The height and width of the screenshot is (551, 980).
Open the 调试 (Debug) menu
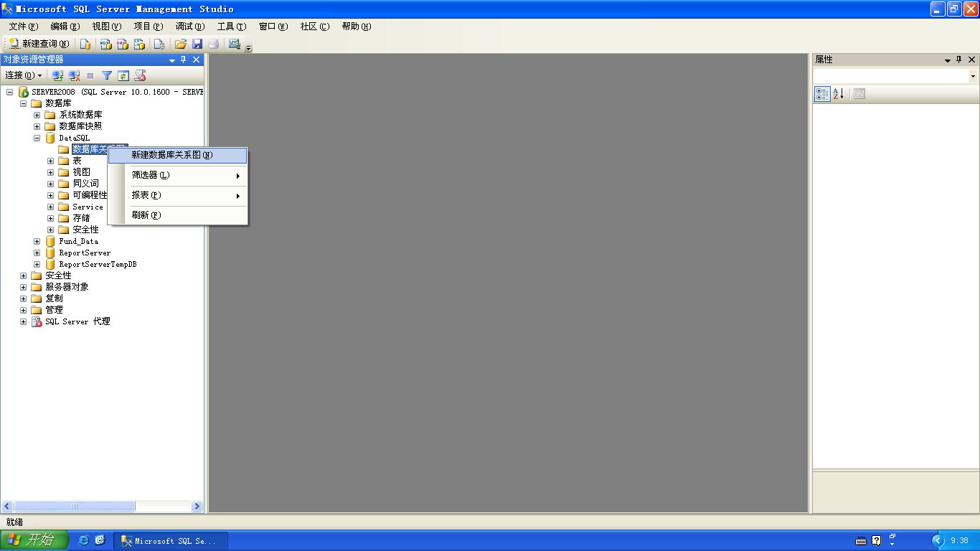[190, 27]
